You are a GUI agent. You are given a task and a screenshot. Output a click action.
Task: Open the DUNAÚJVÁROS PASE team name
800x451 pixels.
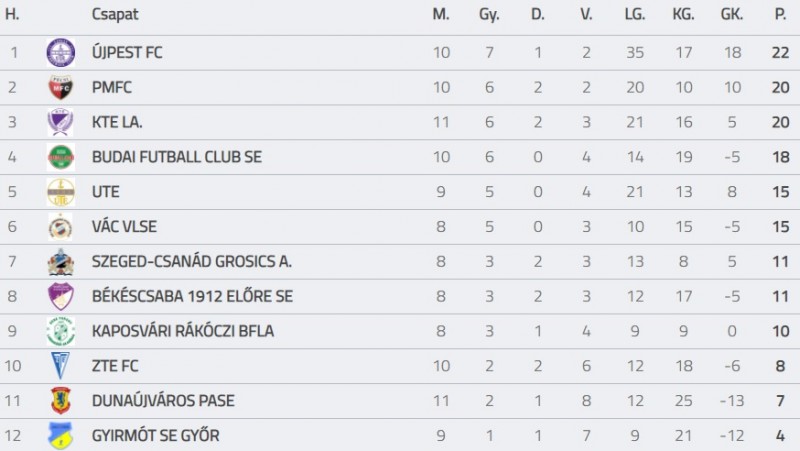163,400
